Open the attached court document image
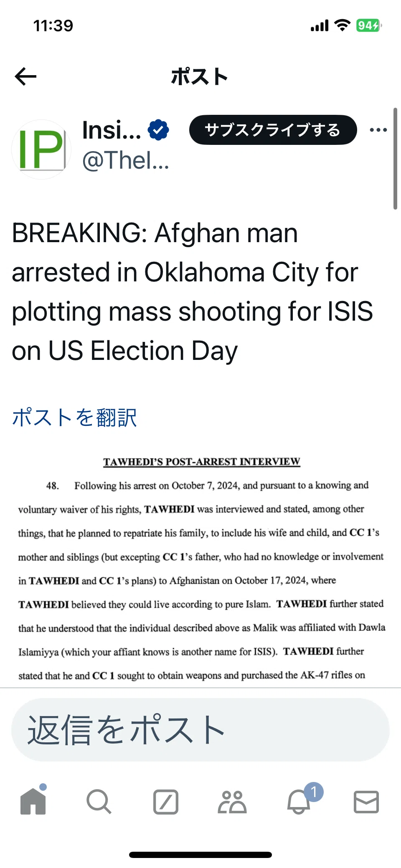Screen dimensions: 401x868 tap(200, 570)
